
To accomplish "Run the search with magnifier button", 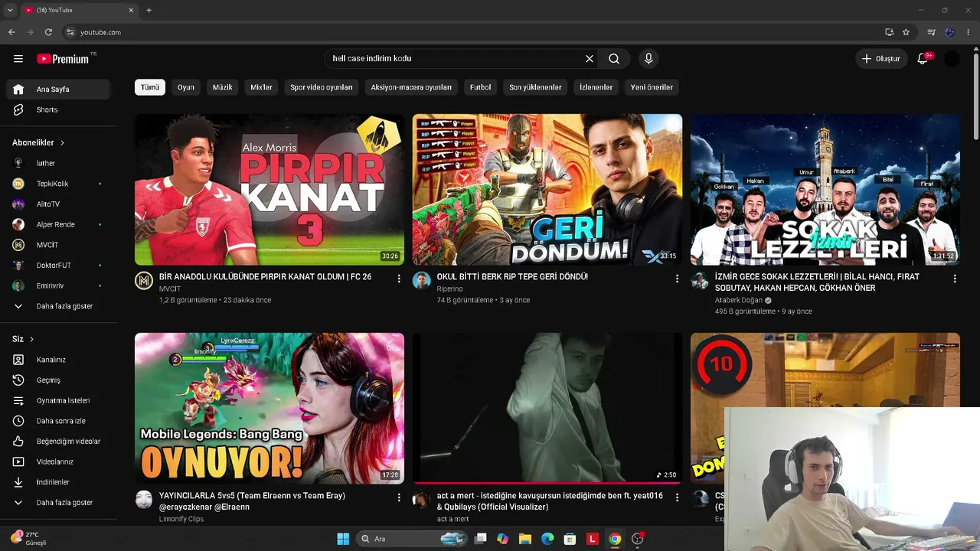I will click(x=614, y=59).
